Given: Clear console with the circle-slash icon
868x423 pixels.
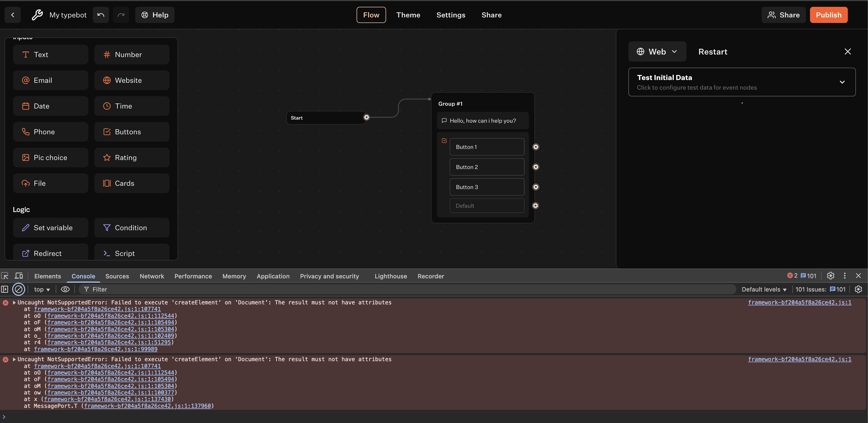Looking at the screenshot, I should pos(18,289).
